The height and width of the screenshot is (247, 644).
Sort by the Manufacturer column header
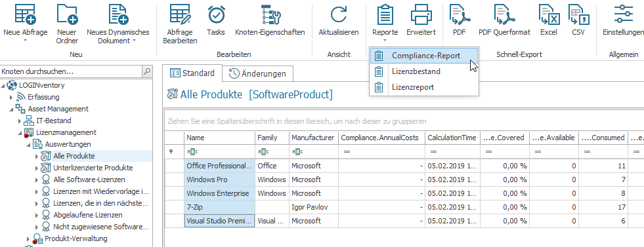pos(313,138)
